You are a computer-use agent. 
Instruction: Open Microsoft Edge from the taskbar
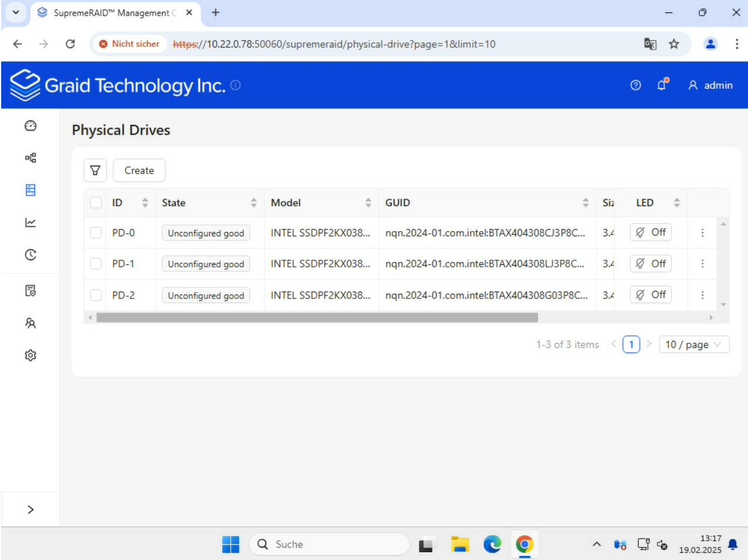click(x=492, y=544)
